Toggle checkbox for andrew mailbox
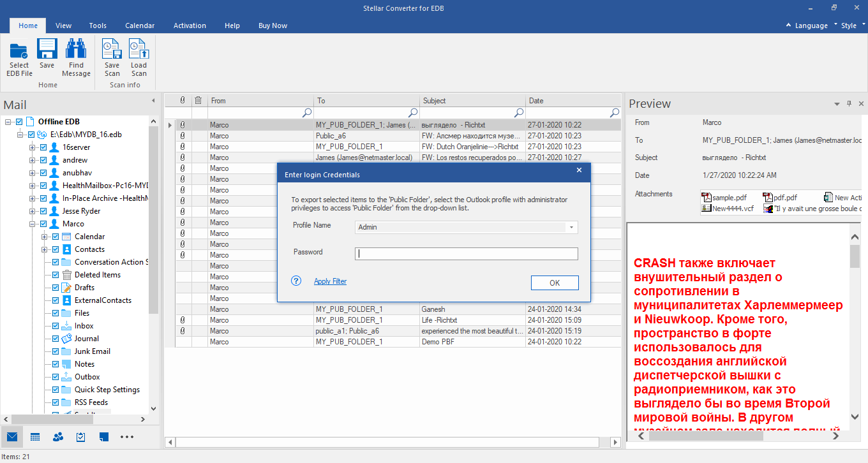The width and height of the screenshot is (868, 463). [43, 160]
